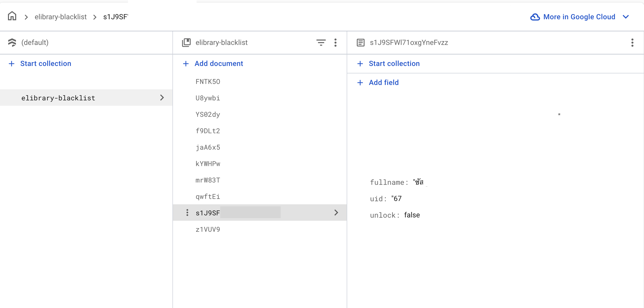The width and height of the screenshot is (644, 308).
Task: Select the FNTK5O document
Action: [x=208, y=81]
